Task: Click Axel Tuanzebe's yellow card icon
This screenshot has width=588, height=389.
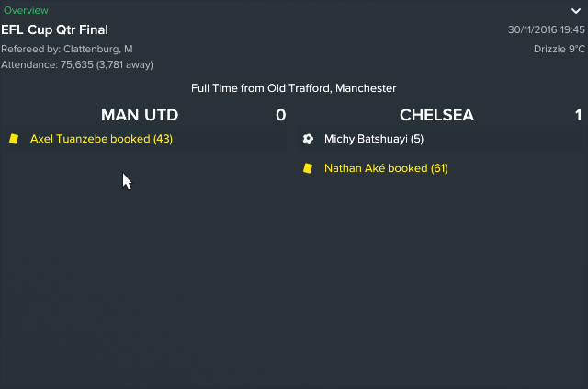Action: pyautogui.click(x=14, y=139)
